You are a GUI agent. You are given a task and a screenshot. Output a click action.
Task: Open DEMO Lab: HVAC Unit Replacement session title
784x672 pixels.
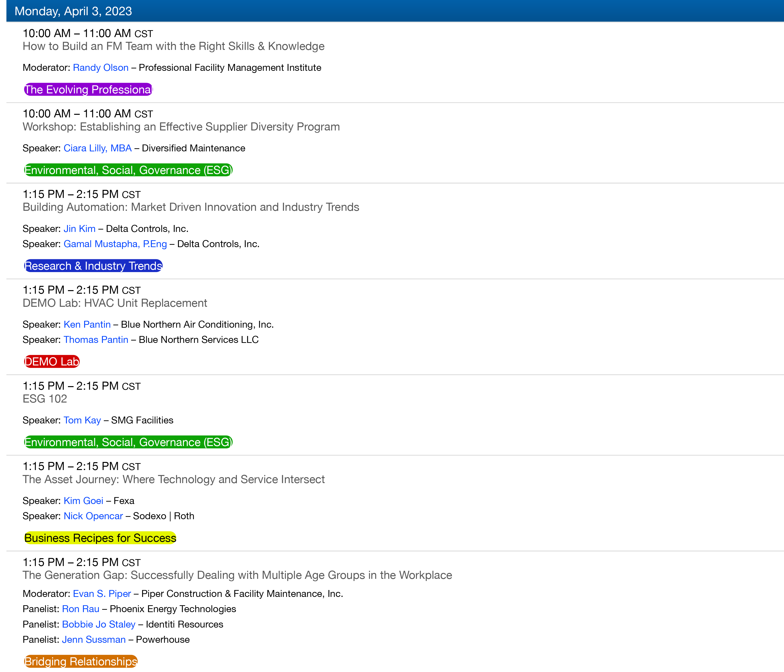coord(115,303)
